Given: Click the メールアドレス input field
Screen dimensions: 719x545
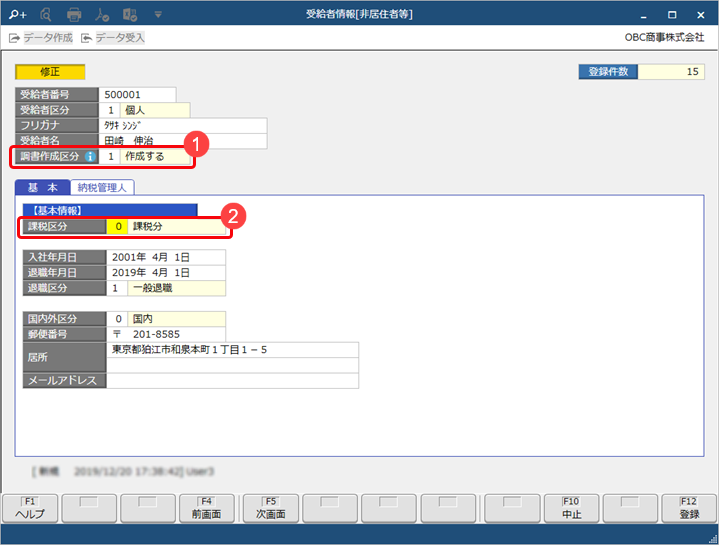Looking at the screenshot, I should [232, 380].
